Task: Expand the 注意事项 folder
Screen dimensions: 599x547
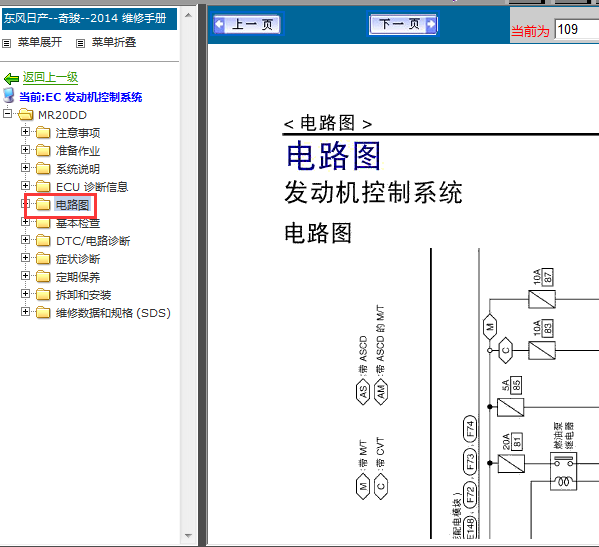Action: pos(25,131)
